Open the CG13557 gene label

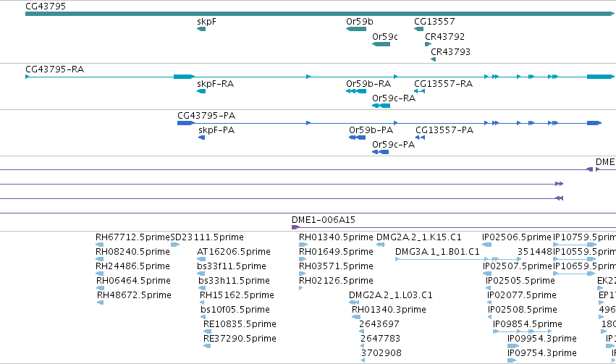(x=434, y=22)
